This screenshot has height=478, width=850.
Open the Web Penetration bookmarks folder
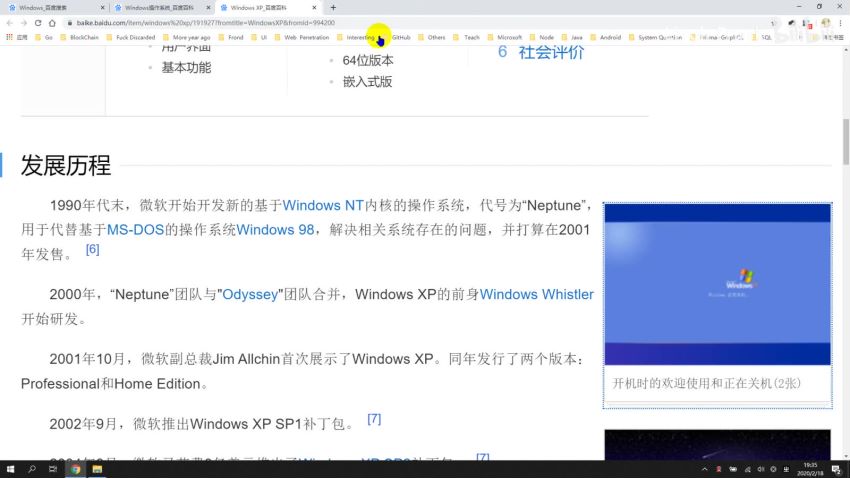click(302, 37)
